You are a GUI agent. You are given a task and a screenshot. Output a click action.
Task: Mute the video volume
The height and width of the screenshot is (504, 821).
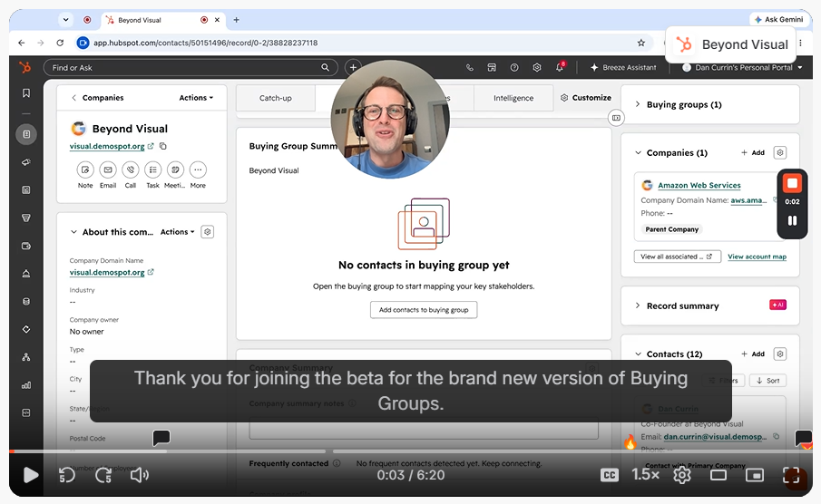[x=140, y=475]
